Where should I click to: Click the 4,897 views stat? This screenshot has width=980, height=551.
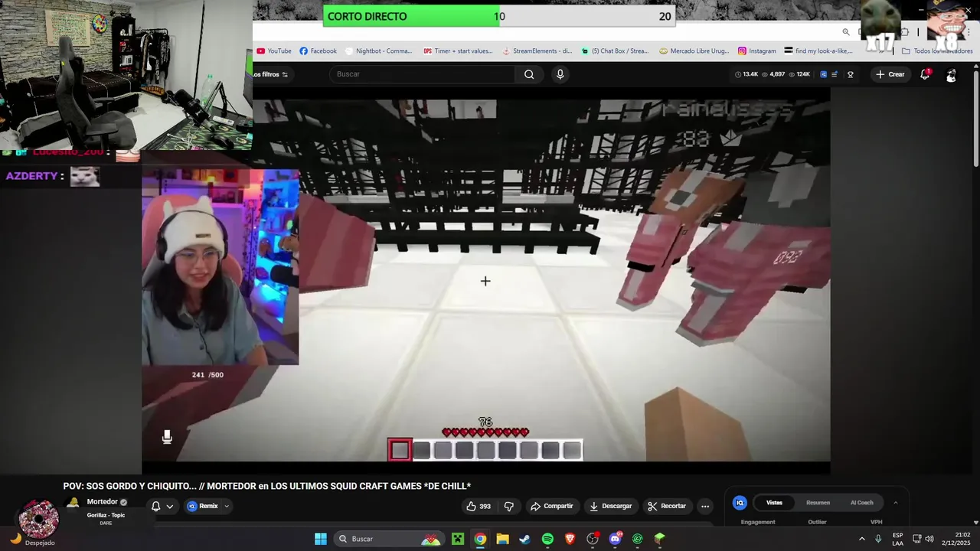click(773, 74)
